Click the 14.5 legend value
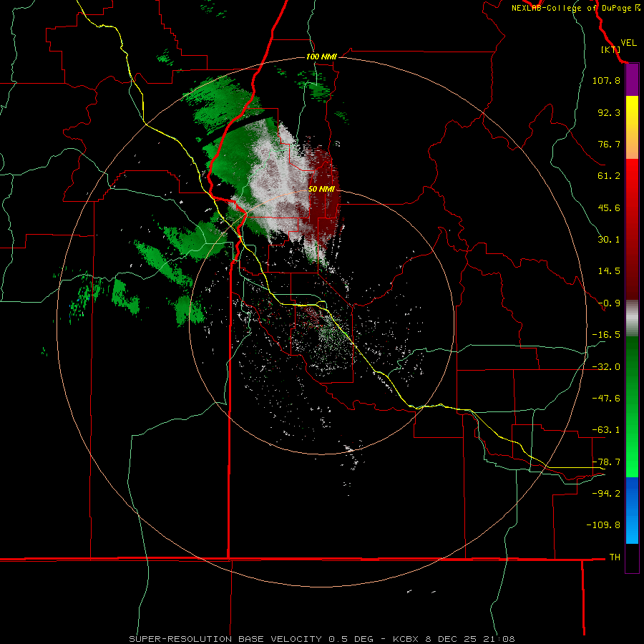 click(609, 271)
